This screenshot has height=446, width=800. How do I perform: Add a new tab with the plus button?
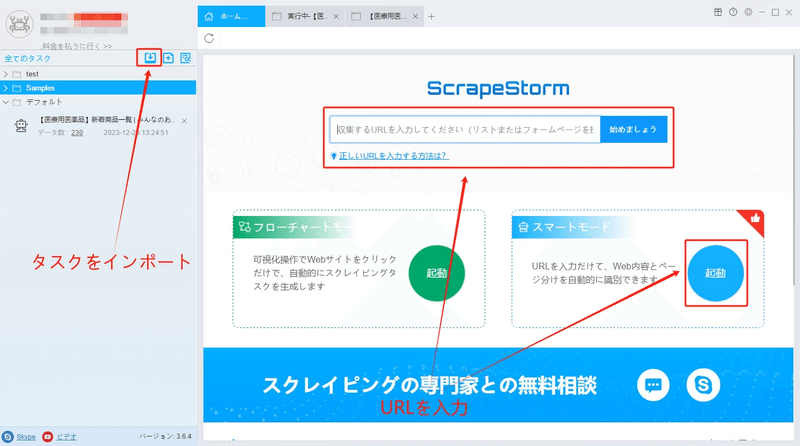click(432, 16)
